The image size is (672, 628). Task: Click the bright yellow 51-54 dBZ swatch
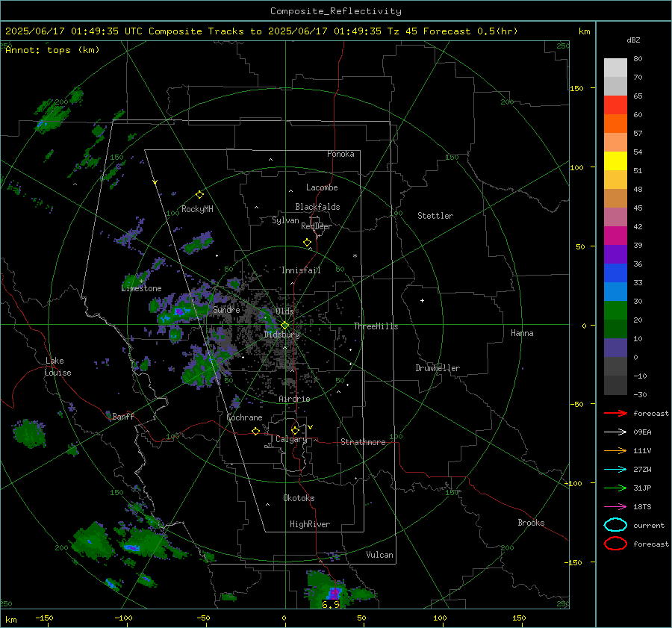[615, 161]
